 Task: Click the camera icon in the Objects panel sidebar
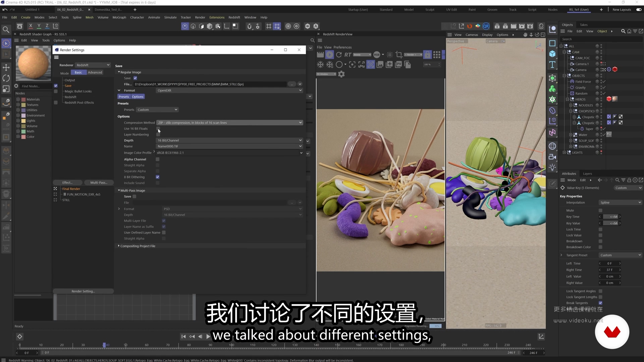pyautogui.click(x=552, y=157)
